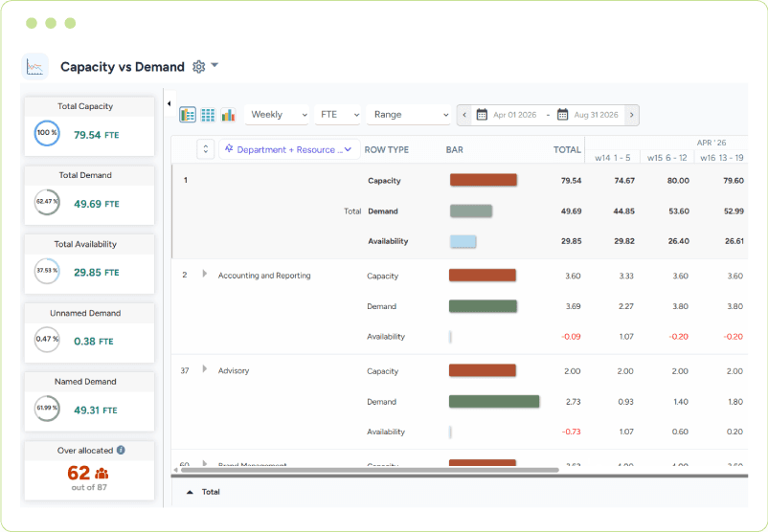Click the total Availability blue bar

pos(463,241)
